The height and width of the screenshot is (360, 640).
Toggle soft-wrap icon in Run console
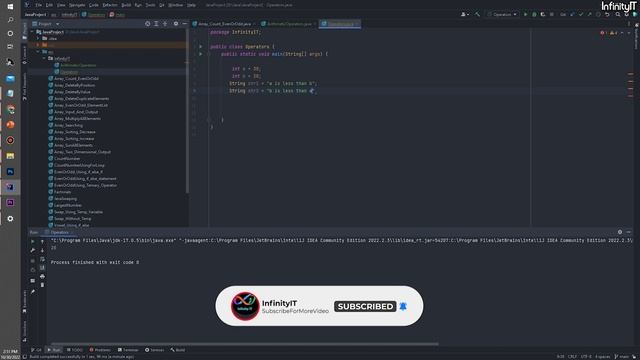42,259
